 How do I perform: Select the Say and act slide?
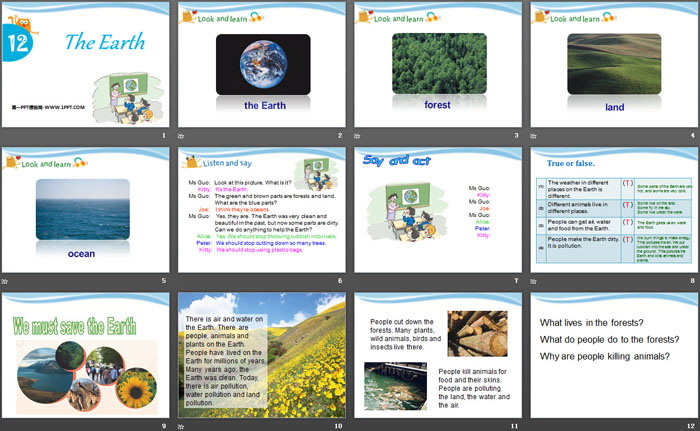pos(437,210)
